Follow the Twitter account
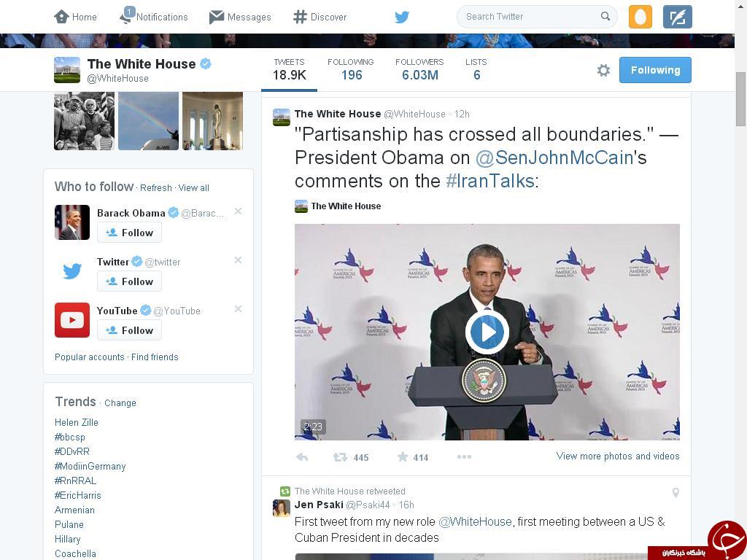 pos(130,281)
